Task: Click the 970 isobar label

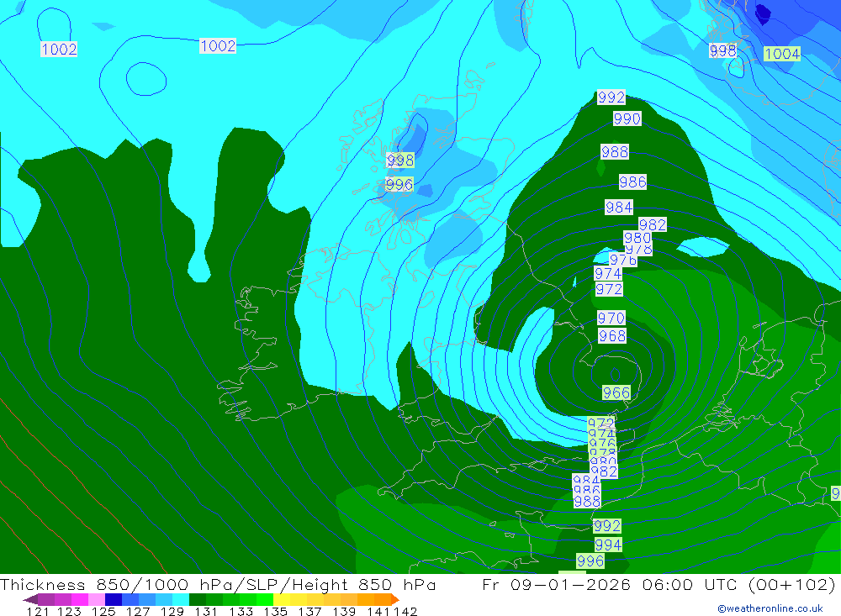Action: point(611,318)
